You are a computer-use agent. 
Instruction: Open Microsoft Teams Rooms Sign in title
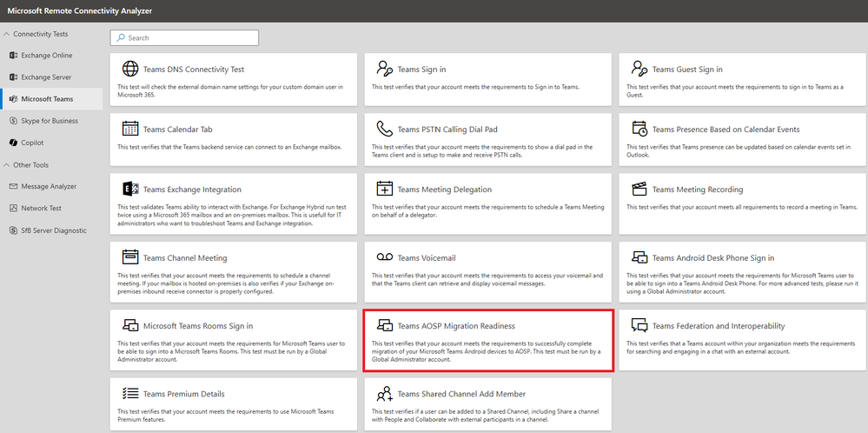pos(198,325)
